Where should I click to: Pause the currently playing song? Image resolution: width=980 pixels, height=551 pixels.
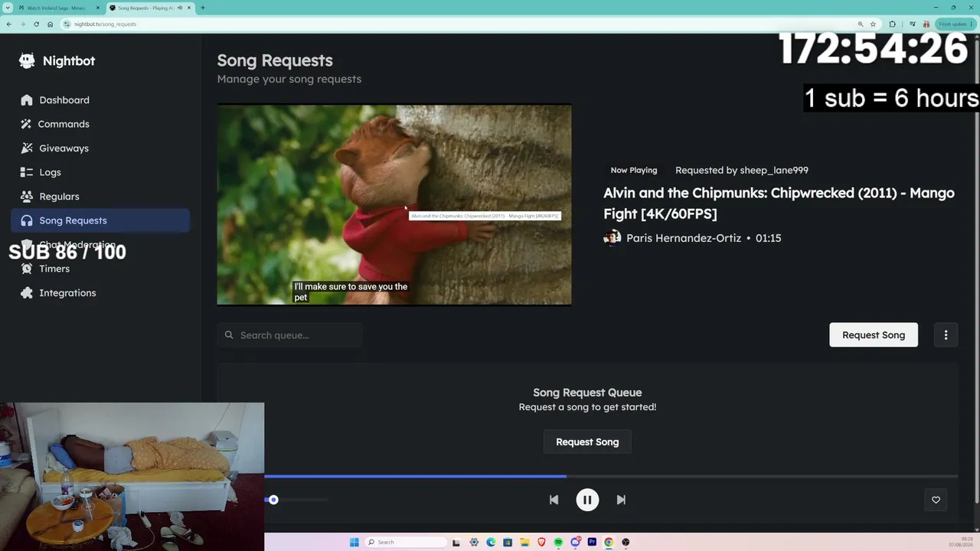(x=587, y=500)
